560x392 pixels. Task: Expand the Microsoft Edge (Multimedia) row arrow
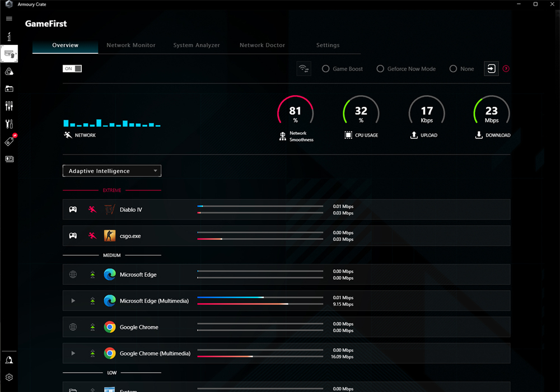73,301
